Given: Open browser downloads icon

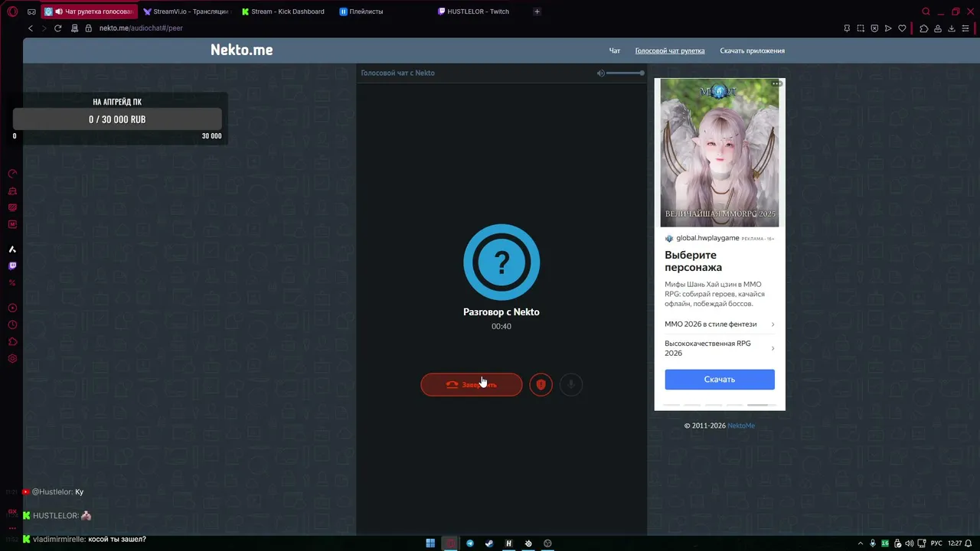Looking at the screenshot, I should click(952, 28).
